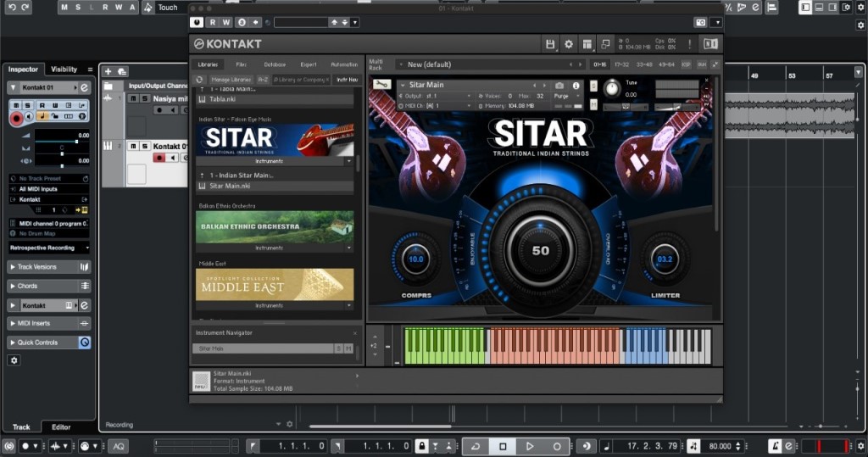Screen dimensions: 868x457
Task: Click the transport Stop button
Action: 503,446
